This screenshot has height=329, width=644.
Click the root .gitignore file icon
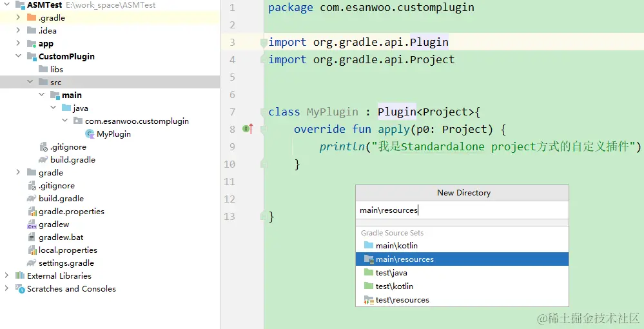(x=32, y=186)
